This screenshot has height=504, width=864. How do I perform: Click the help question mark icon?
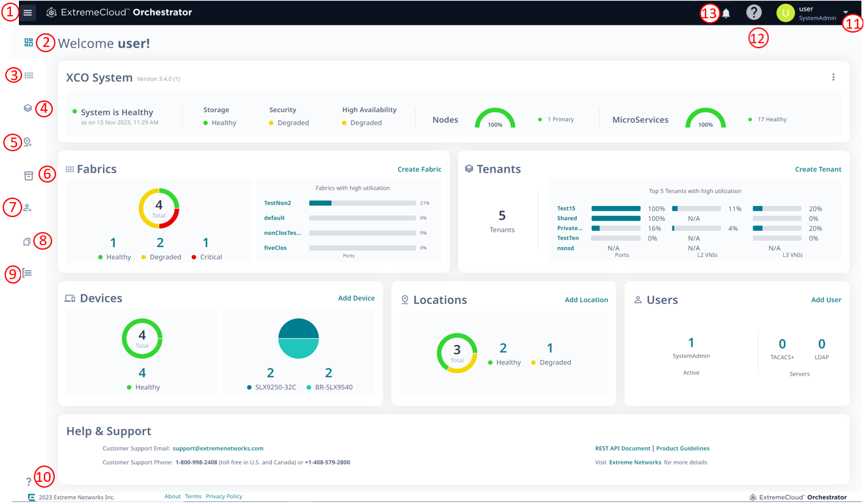tap(754, 12)
